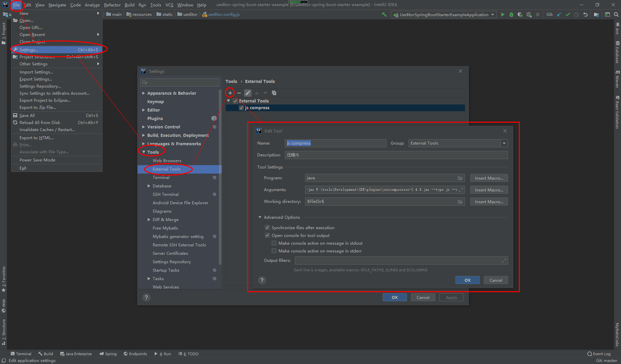Uncheck Synchronize files after execution
Image resolution: width=621 pixels, height=364 pixels.
pos(267,227)
